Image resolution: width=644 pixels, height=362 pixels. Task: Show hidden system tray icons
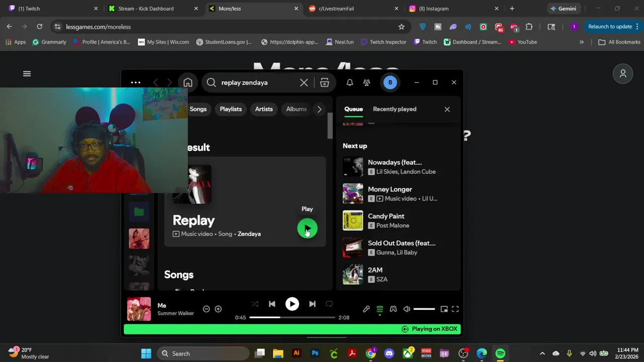click(542, 353)
